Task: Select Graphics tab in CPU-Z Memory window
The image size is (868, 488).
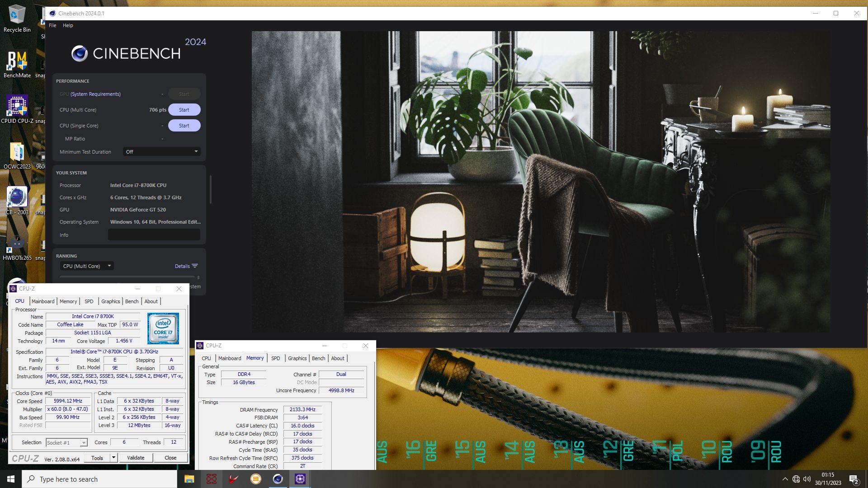Action: point(297,358)
